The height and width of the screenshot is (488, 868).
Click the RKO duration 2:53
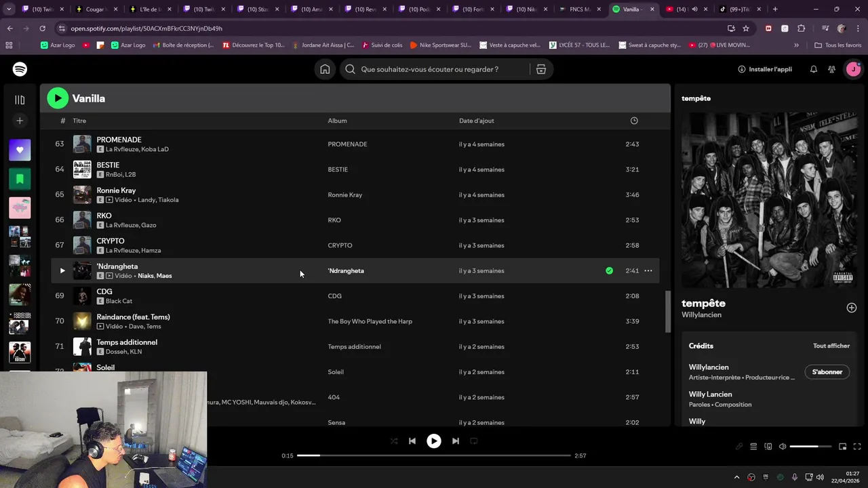(632, 220)
